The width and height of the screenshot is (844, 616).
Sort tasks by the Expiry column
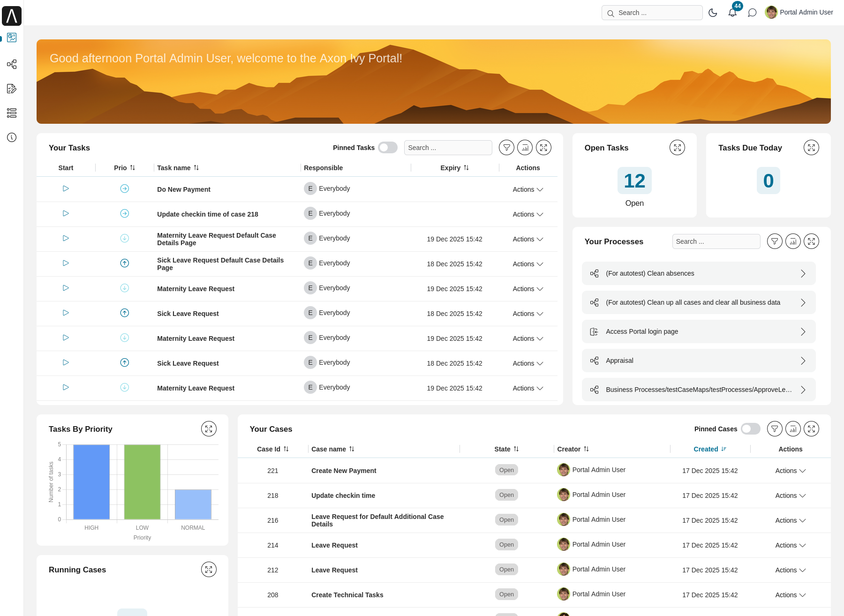(x=454, y=167)
